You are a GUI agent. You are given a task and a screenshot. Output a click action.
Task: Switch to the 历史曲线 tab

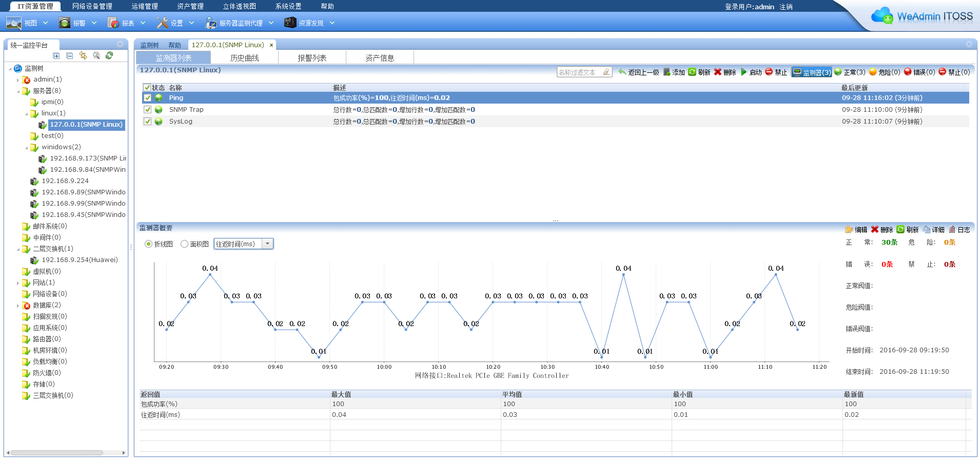[244, 58]
